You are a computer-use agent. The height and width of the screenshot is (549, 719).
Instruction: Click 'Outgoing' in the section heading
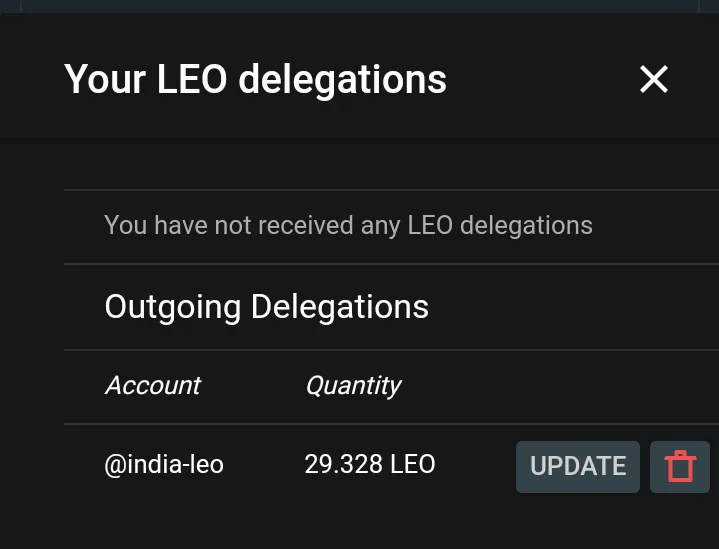[172, 307]
